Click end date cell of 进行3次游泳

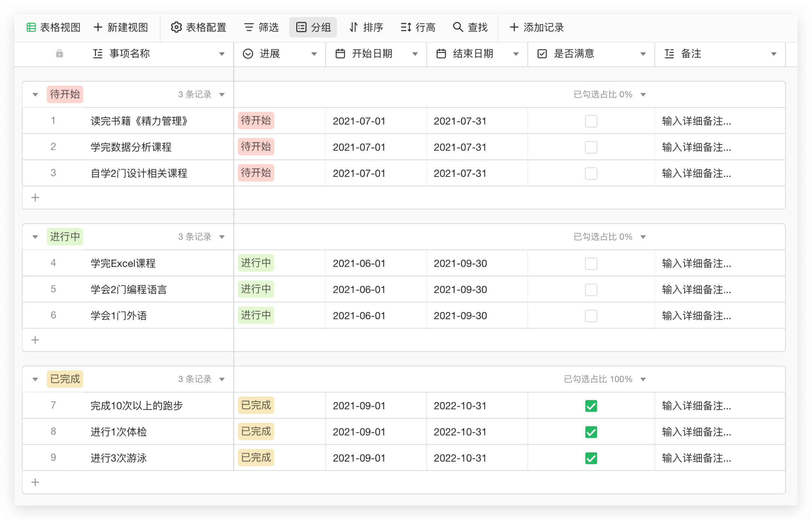pos(477,458)
